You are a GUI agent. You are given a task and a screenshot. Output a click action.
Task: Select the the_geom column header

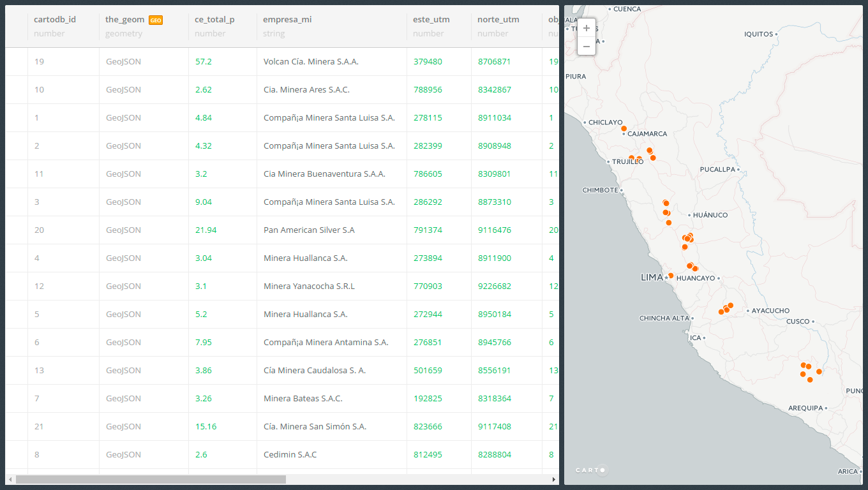[x=125, y=19]
